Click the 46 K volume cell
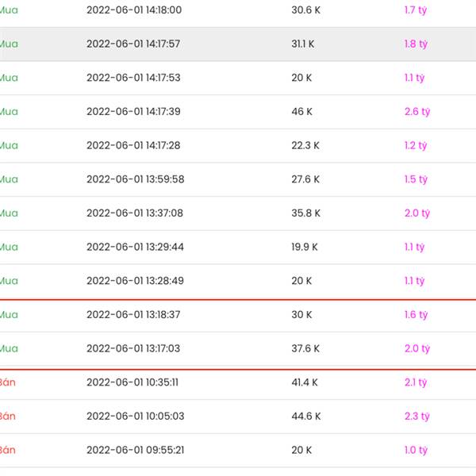Viewport: 476px width, 476px height. [301, 112]
